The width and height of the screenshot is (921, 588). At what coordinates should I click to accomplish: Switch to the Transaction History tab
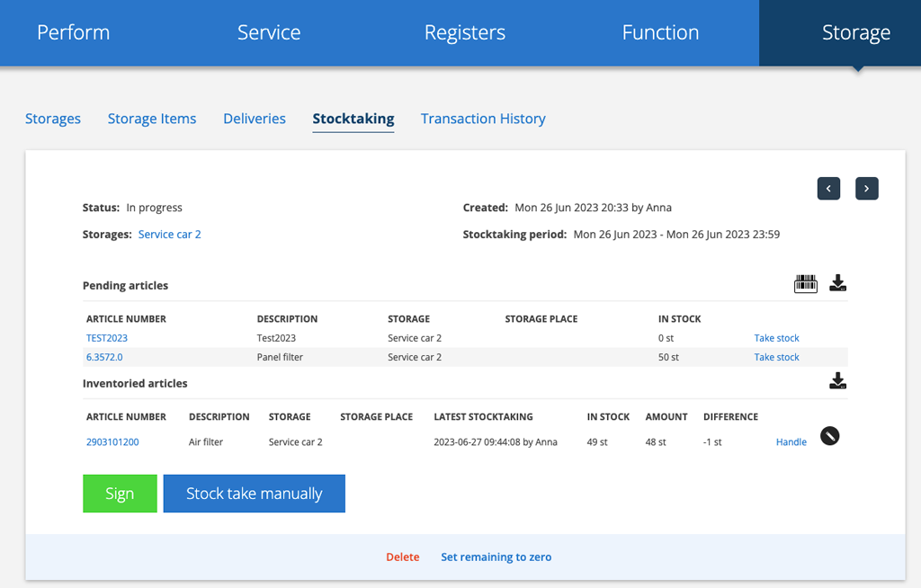point(483,119)
